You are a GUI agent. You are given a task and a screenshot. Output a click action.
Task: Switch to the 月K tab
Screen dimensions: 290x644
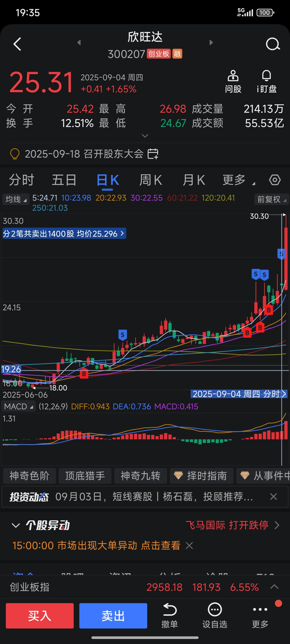194,180
